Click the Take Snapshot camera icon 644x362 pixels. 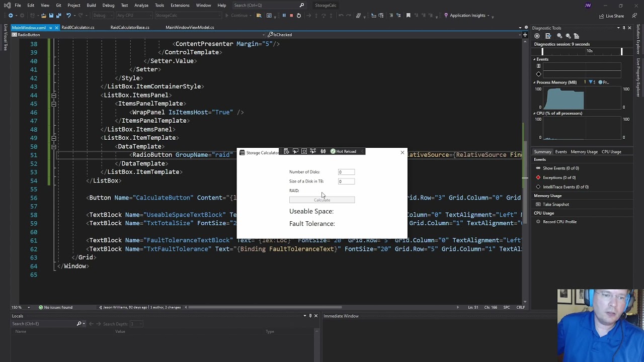[538, 205]
